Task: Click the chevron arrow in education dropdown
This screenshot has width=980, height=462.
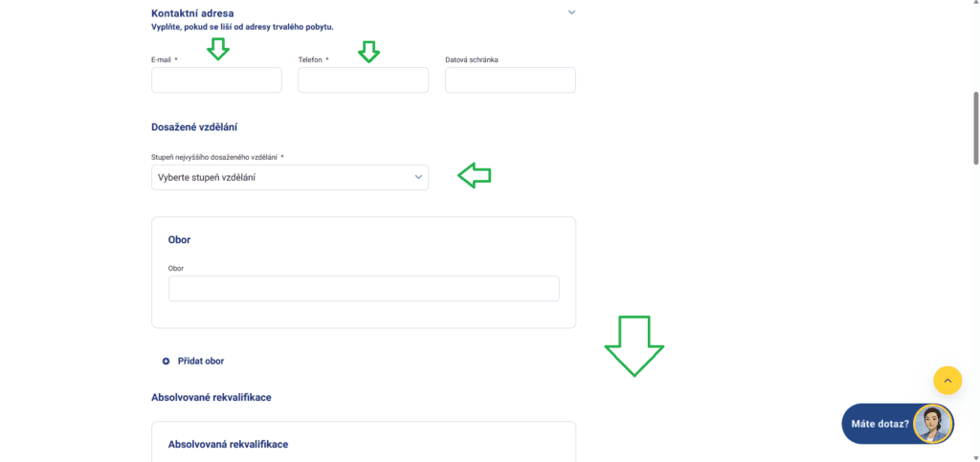Action: [x=419, y=177]
